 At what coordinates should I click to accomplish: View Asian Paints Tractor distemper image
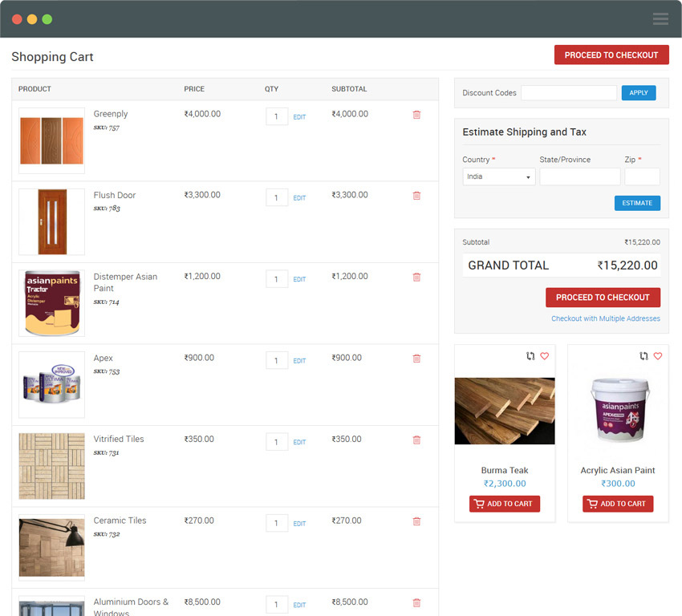(52, 303)
